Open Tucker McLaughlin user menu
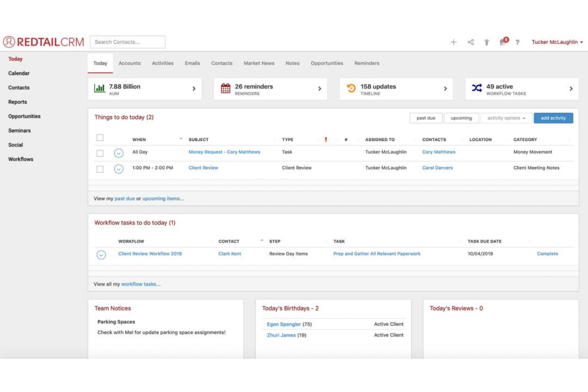Image resolution: width=588 pixels, height=392 pixels. click(557, 42)
